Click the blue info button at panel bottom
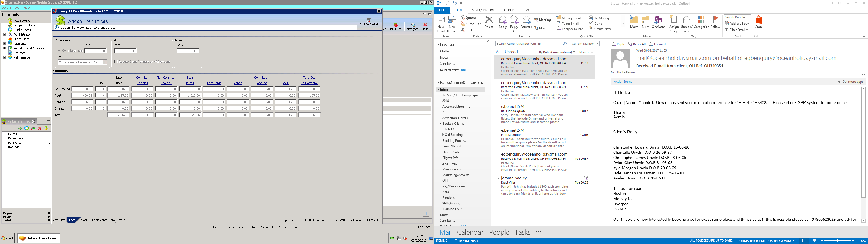Image resolution: width=868 pixels, height=244 pixels. click(x=426, y=214)
